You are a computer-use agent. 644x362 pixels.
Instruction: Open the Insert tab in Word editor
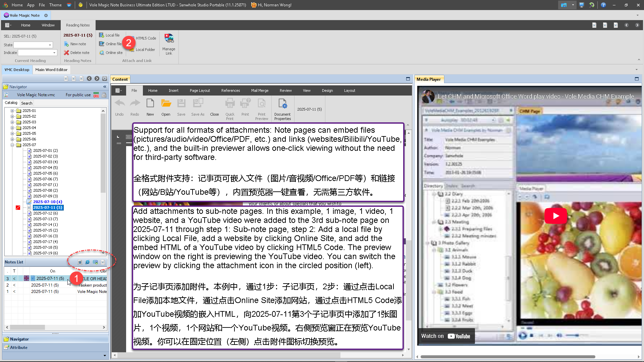tap(173, 90)
